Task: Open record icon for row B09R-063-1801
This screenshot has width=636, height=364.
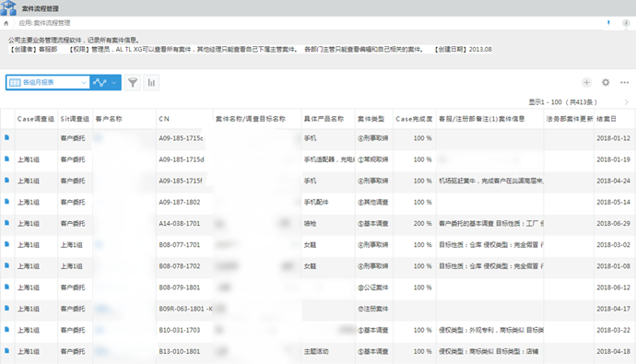Action: pos(6,308)
